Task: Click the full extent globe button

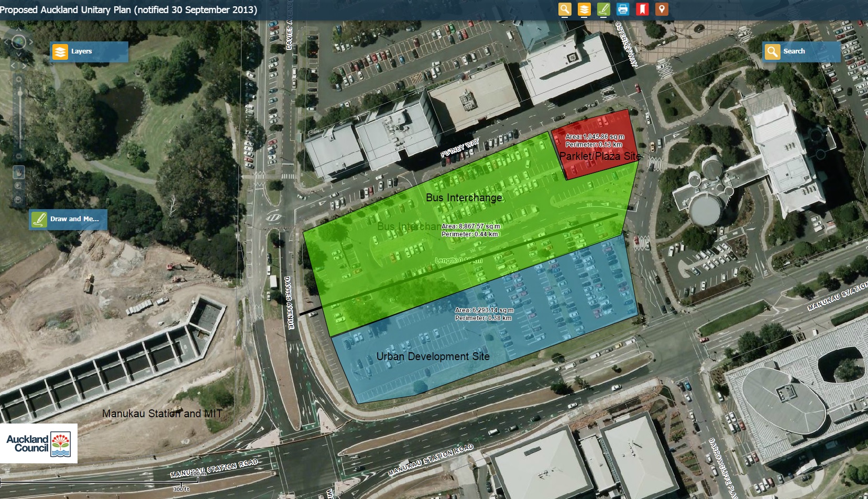Action: [x=19, y=42]
